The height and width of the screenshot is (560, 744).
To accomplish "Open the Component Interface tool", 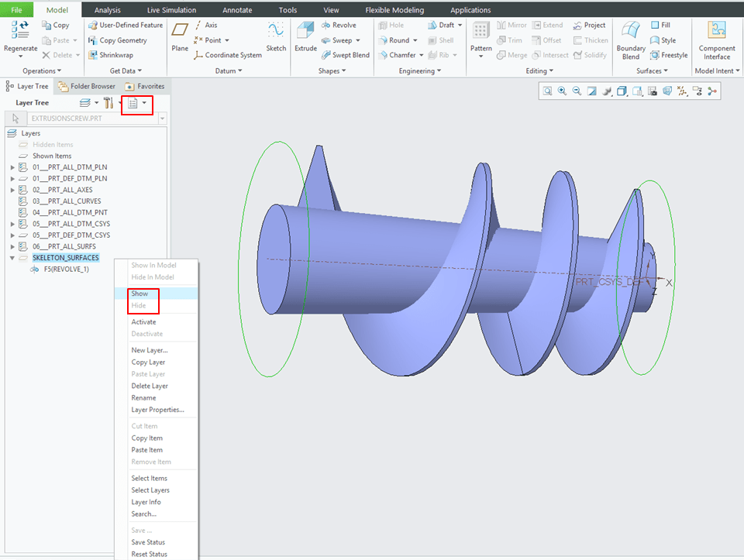I will tap(717, 39).
